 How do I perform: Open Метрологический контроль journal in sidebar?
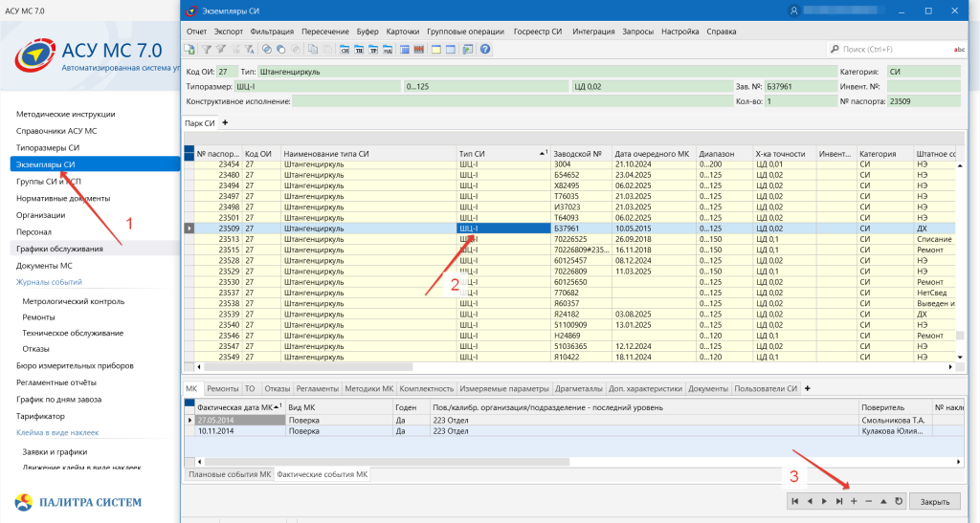pos(73,301)
